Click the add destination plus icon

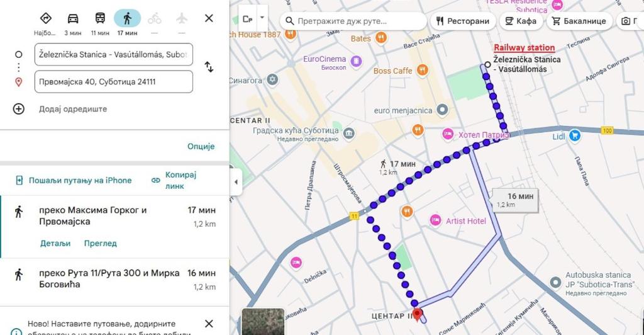[x=19, y=109]
